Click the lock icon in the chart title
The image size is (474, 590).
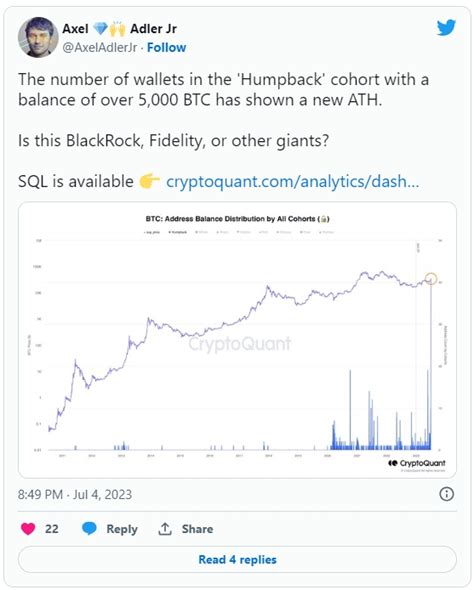324,219
